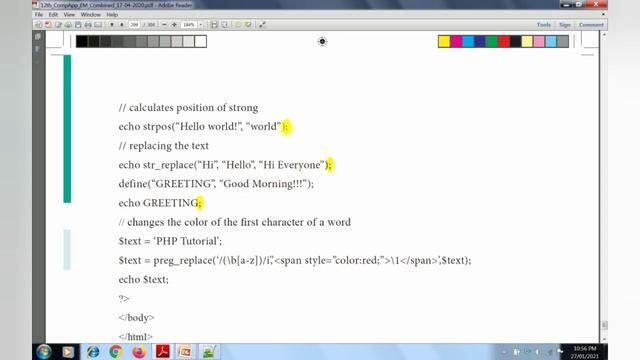Click the vertical scrollbar thumb
The width and height of the screenshot is (640, 360).
click(604, 325)
